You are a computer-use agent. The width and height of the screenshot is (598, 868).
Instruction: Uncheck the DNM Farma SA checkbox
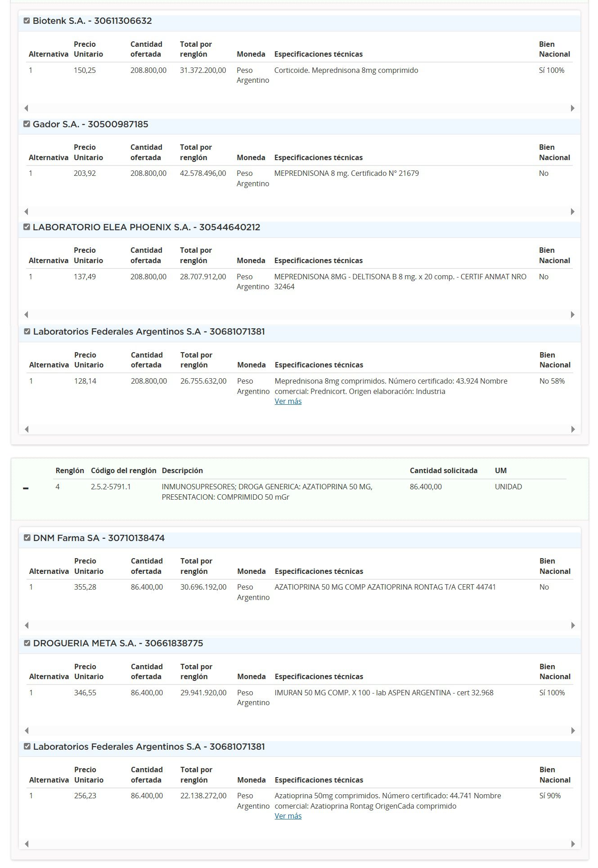[x=27, y=538]
